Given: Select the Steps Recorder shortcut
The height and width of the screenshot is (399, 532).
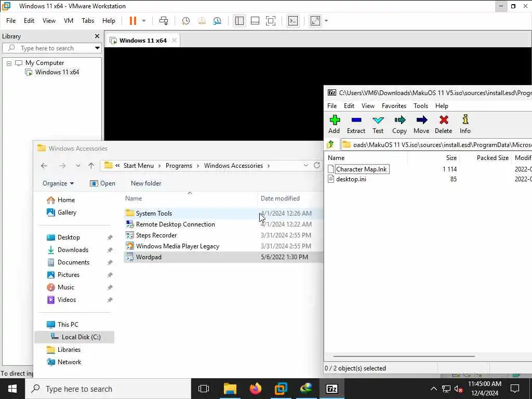Looking at the screenshot, I should (156, 235).
